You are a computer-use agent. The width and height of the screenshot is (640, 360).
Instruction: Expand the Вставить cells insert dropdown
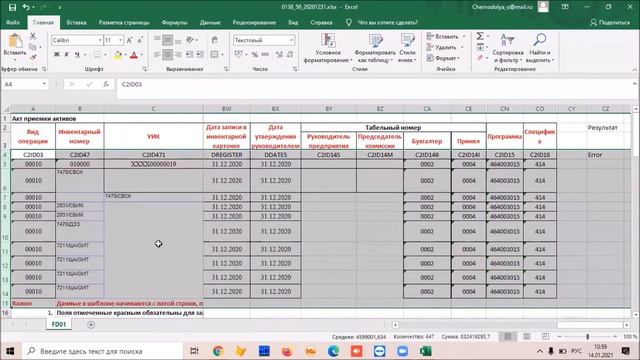point(464,36)
